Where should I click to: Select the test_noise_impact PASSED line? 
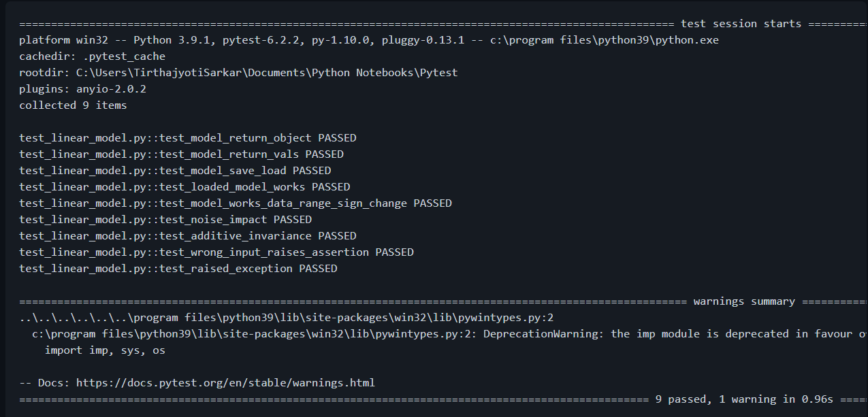pos(165,220)
